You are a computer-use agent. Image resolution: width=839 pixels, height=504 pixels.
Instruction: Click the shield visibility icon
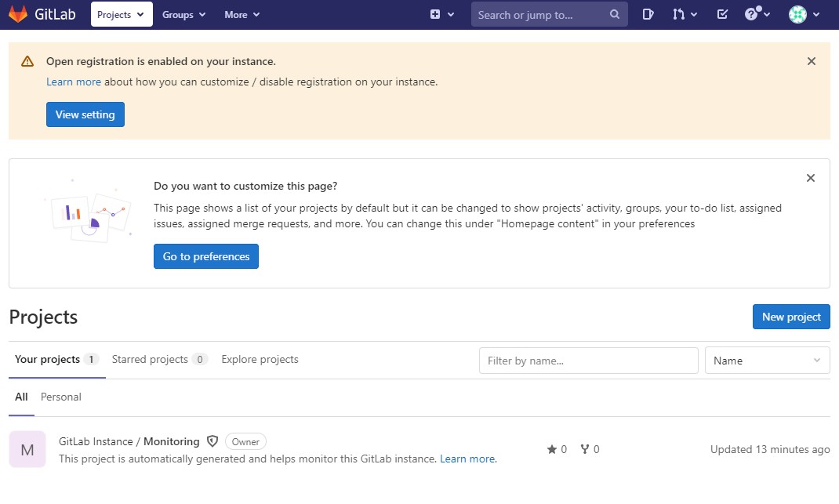point(212,441)
